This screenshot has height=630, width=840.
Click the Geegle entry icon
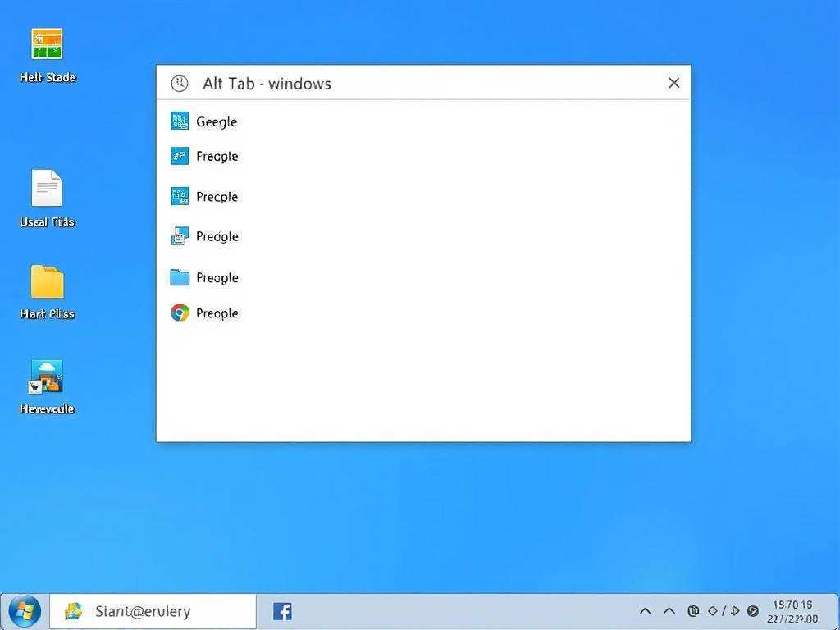180,121
